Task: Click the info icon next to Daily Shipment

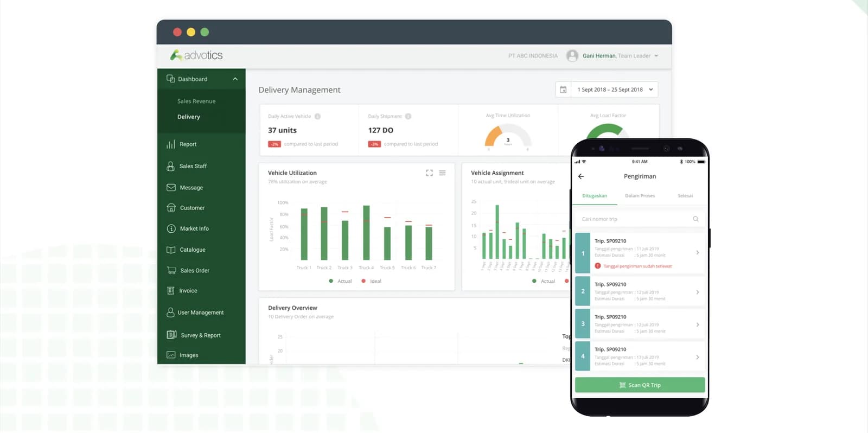Action: 408,116
